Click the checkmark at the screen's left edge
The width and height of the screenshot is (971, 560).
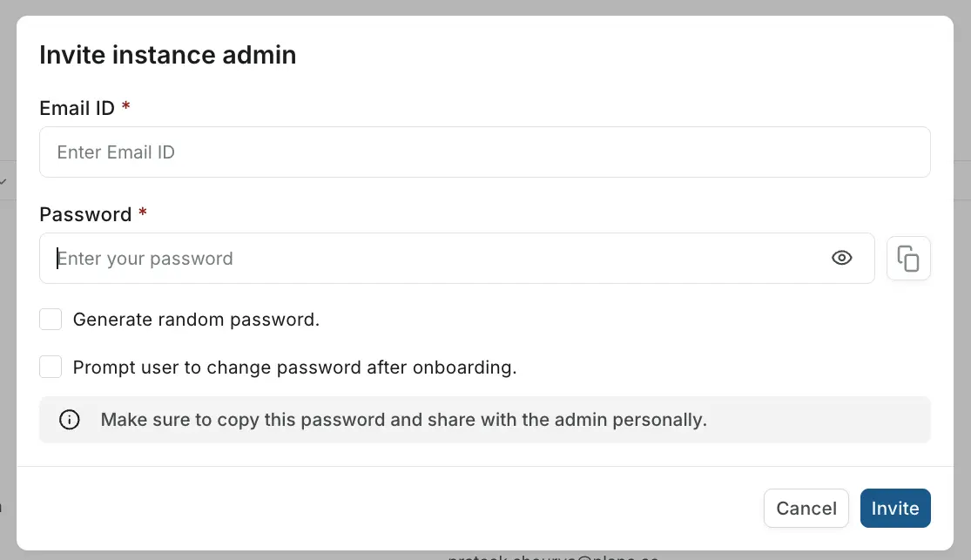pos(5,180)
